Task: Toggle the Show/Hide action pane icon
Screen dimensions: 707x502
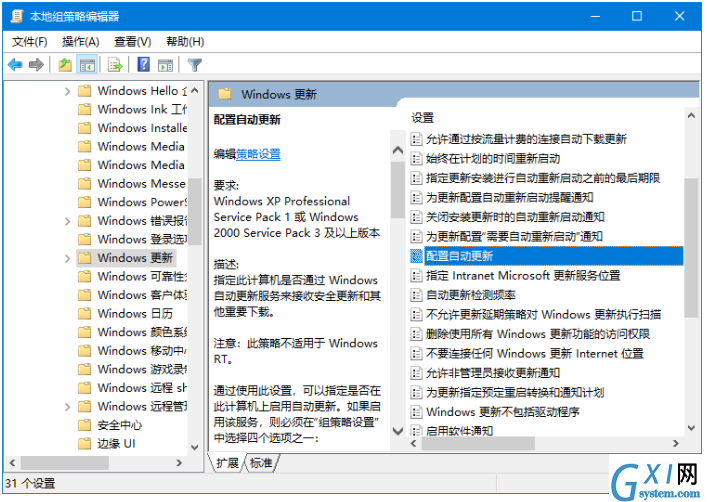Action: 165,65
